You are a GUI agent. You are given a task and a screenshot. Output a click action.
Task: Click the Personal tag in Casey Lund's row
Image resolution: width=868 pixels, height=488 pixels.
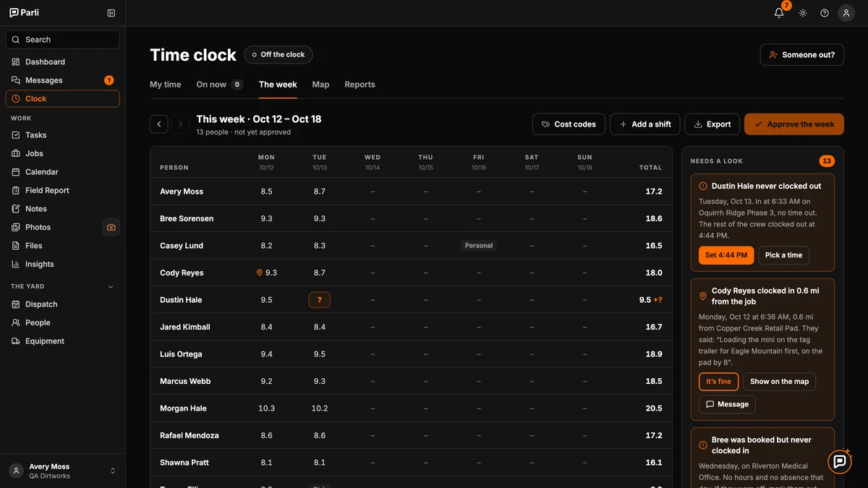coord(479,246)
